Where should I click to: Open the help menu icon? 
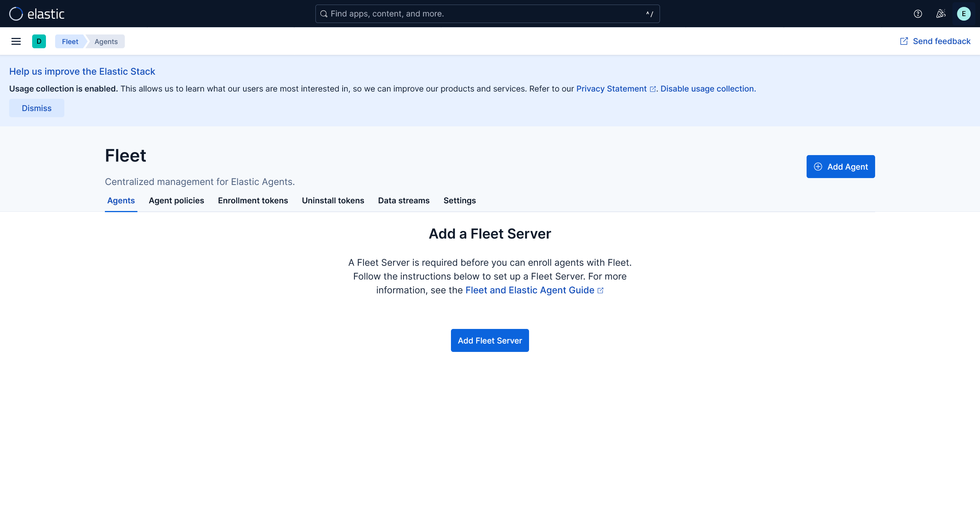[918, 14]
